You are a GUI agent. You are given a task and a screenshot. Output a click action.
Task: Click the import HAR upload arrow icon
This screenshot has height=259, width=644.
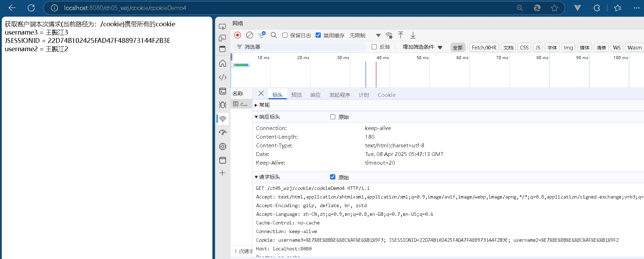pyautogui.click(x=401, y=35)
